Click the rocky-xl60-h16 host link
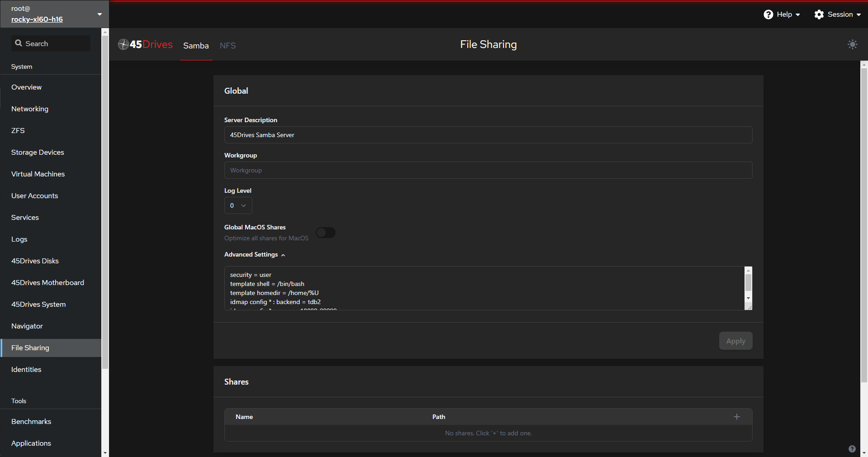Image resolution: width=868 pixels, height=457 pixels. tap(37, 19)
